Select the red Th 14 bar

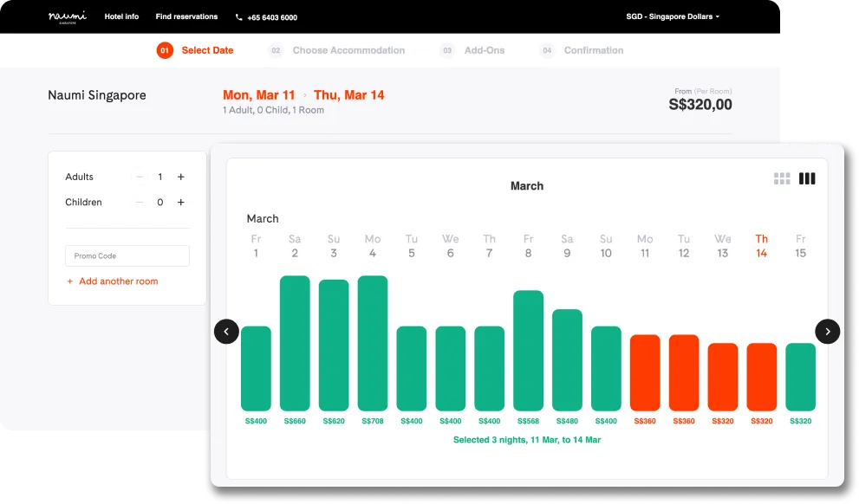click(762, 377)
